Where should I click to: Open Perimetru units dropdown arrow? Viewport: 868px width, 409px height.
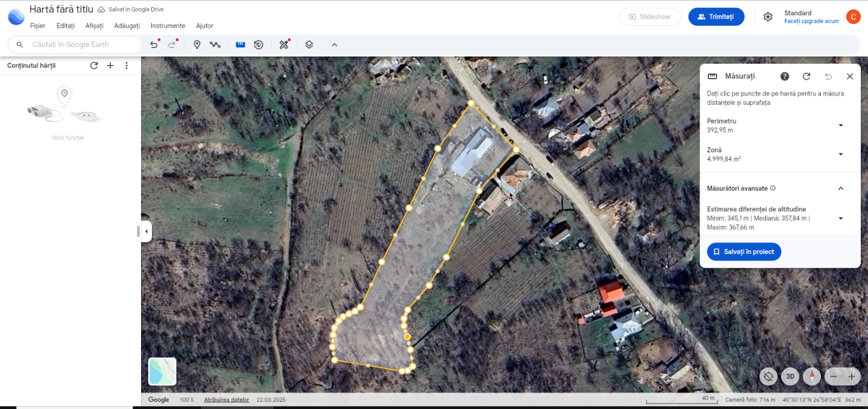841,125
